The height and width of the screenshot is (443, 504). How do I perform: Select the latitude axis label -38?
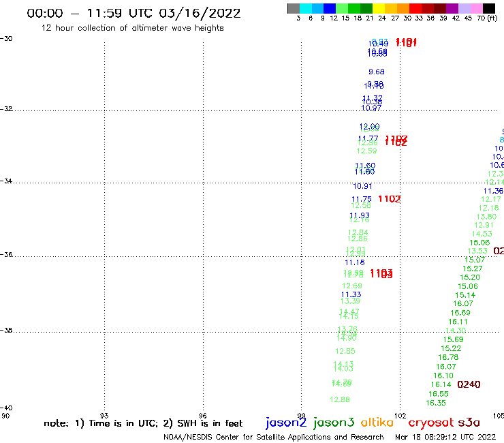click(x=6, y=330)
